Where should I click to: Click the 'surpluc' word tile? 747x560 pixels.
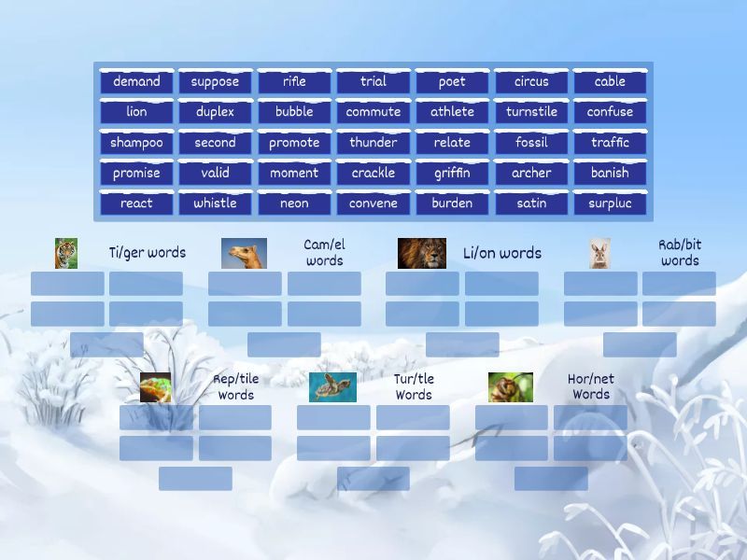pyautogui.click(x=610, y=203)
